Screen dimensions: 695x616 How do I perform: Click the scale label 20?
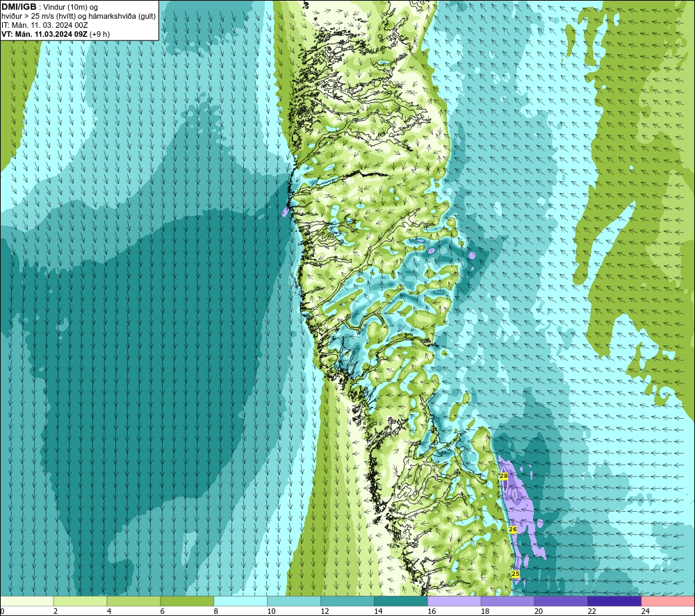click(x=539, y=611)
